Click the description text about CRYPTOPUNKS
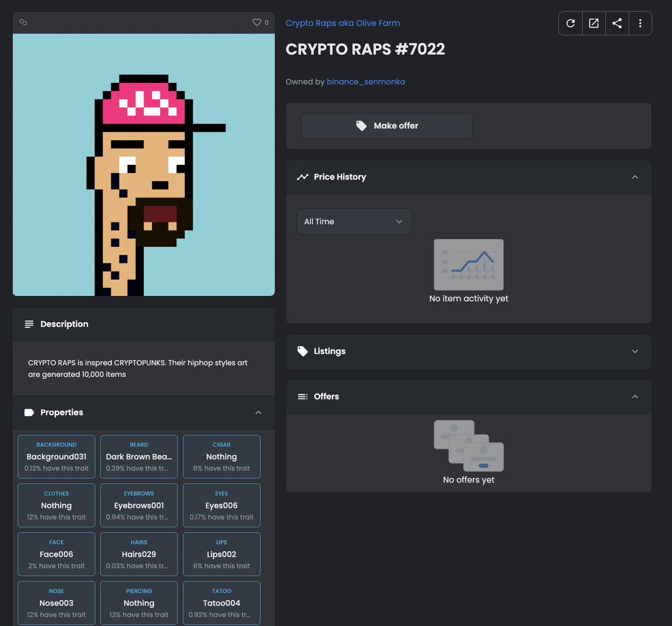This screenshot has width=672, height=626. 138,369
